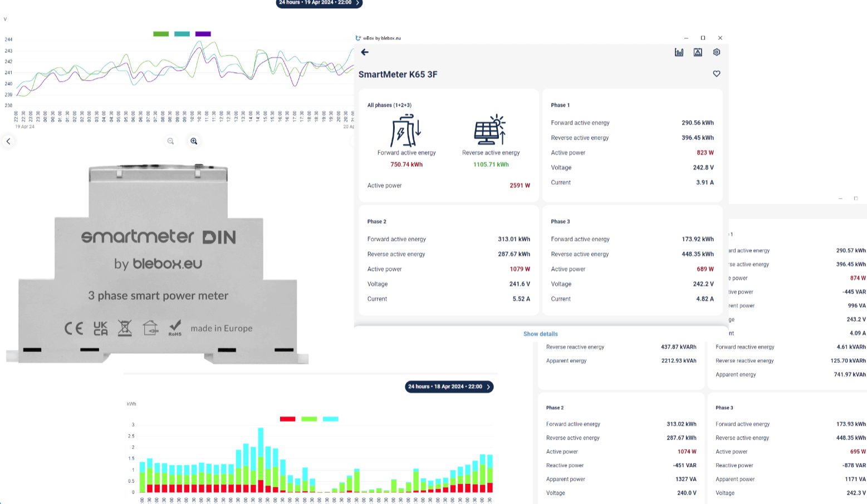The height and width of the screenshot is (504, 867).
Task: Open the alert triangle icon in header
Action: (698, 52)
